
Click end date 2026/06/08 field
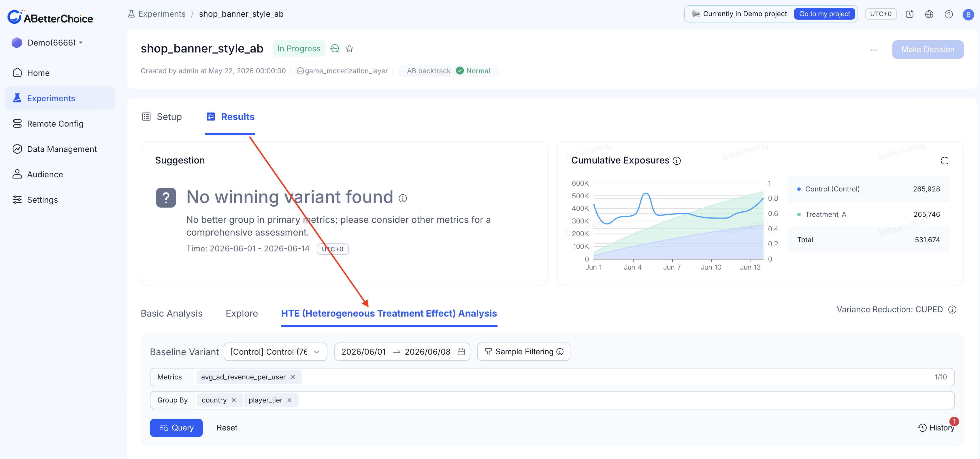pyautogui.click(x=427, y=352)
